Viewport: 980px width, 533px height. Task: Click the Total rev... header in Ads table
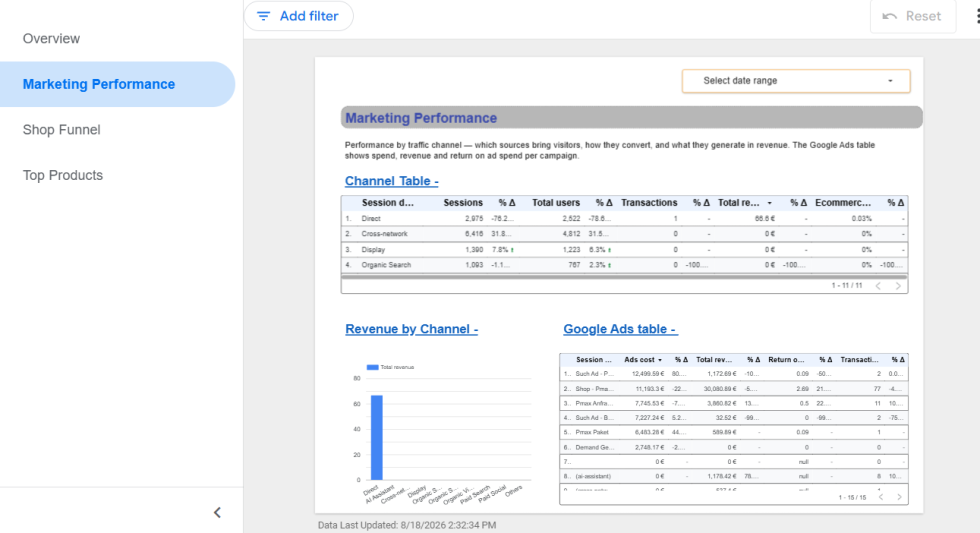tap(714, 360)
